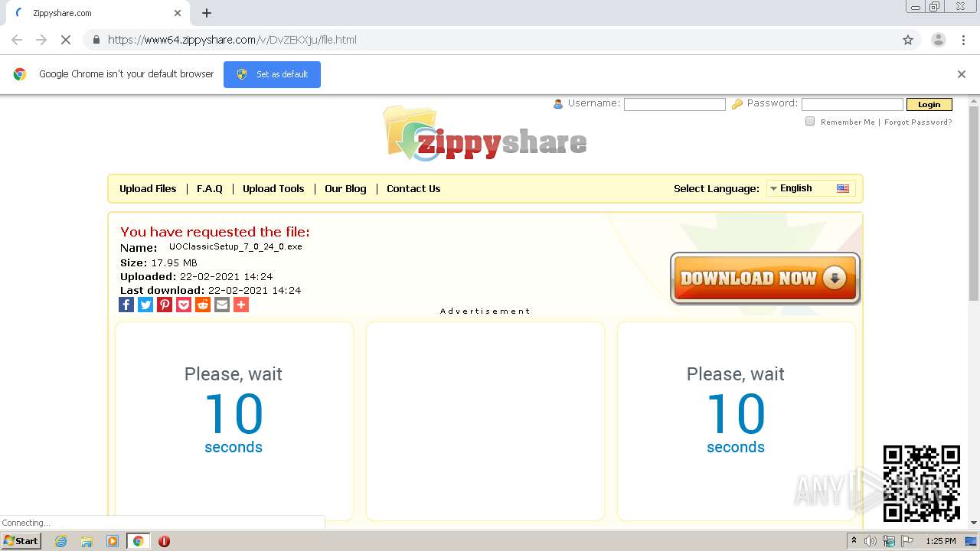
Task: Open Upload Files menu item
Action: coord(148,188)
